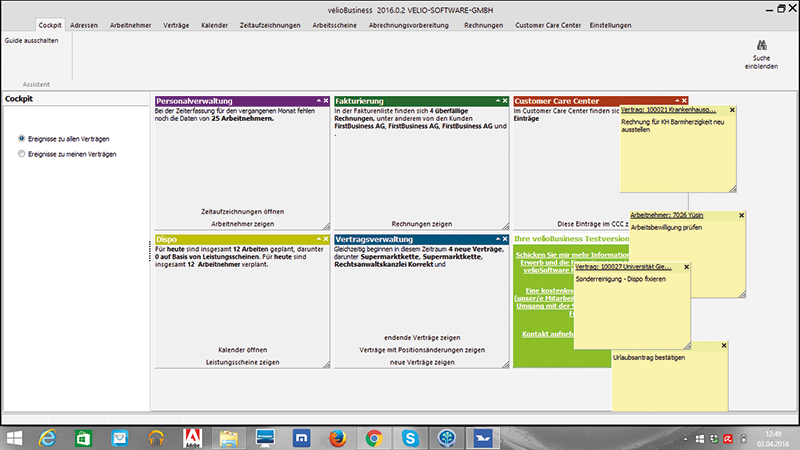Viewport: 800px width, 450px height.
Task: Open Skype from taskbar
Action: pyautogui.click(x=410, y=438)
